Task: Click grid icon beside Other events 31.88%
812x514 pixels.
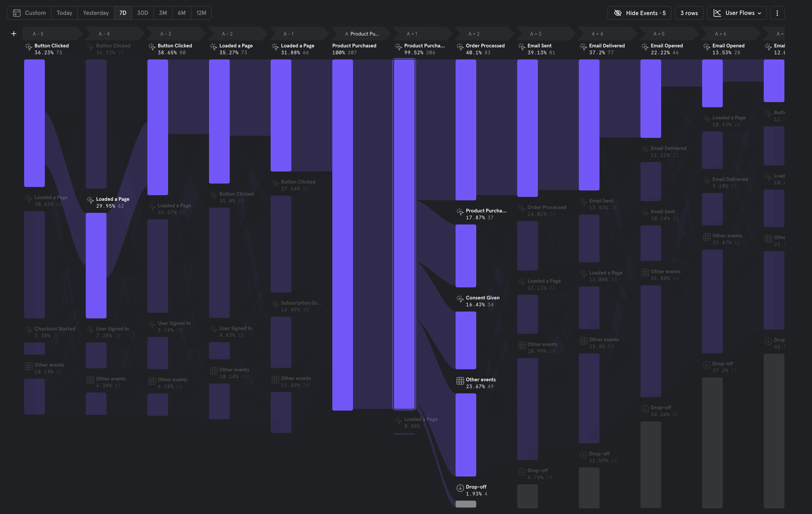Action: point(645,273)
